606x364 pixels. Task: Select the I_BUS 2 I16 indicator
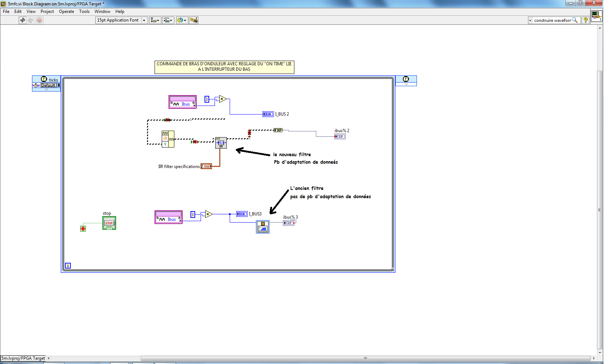coord(268,114)
